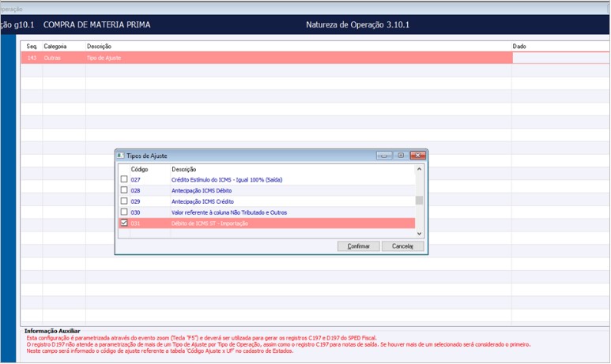Viewport: 611px width, 364px height.
Task: Select 'Antecipação ICMS Crédito' row text
Action: [202, 201]
